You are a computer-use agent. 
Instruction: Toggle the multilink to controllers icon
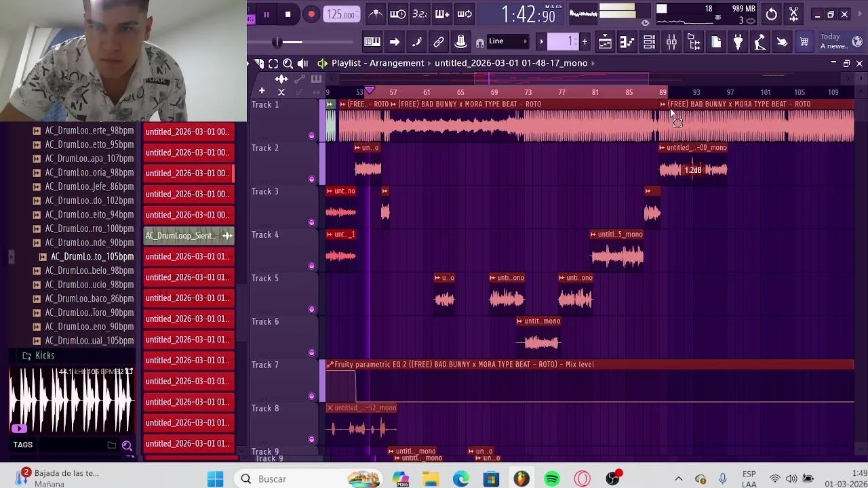coord(439,42)
